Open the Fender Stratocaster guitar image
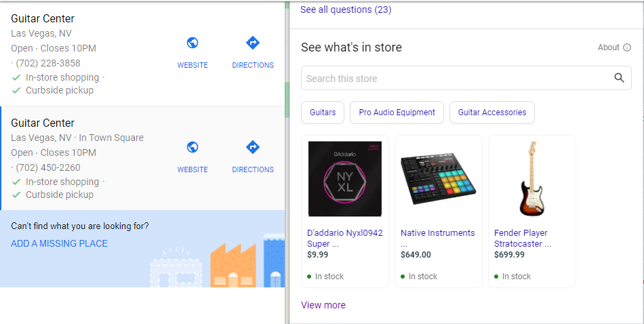Viewport: 644px width, 324px height. pos(532,179)
